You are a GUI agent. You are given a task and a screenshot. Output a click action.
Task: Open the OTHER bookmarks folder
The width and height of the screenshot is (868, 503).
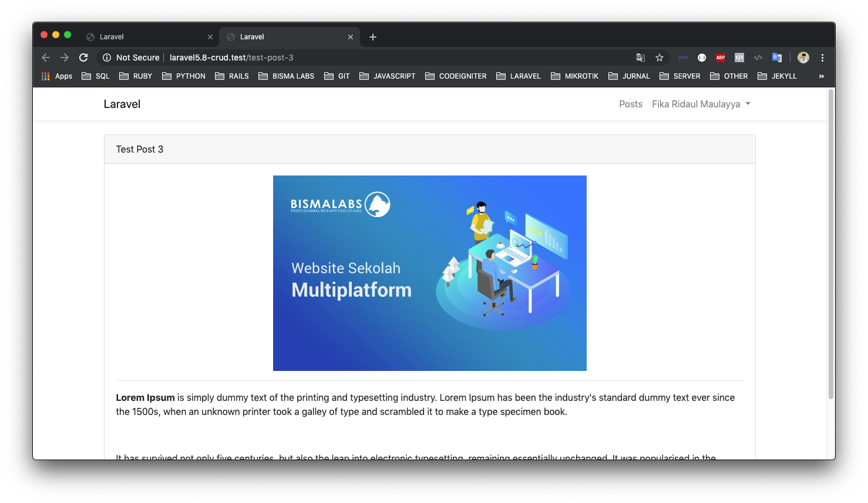point(729,76)
